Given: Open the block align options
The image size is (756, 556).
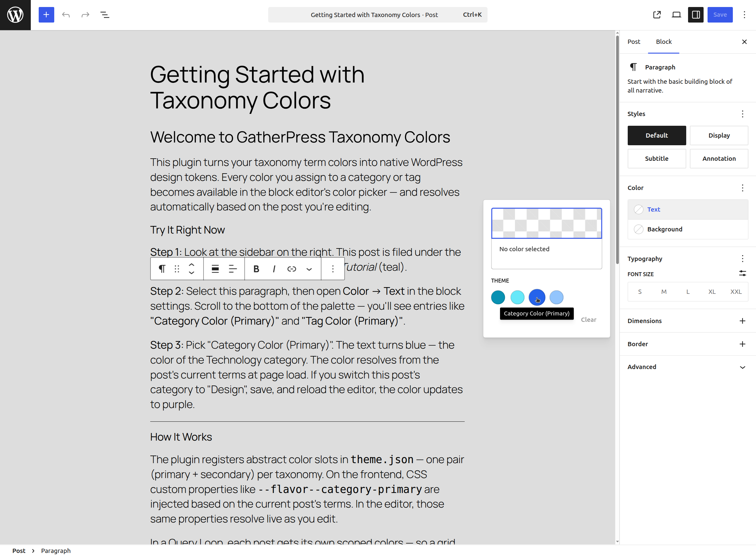Looking at the screenshot, I should pos(215,269).
